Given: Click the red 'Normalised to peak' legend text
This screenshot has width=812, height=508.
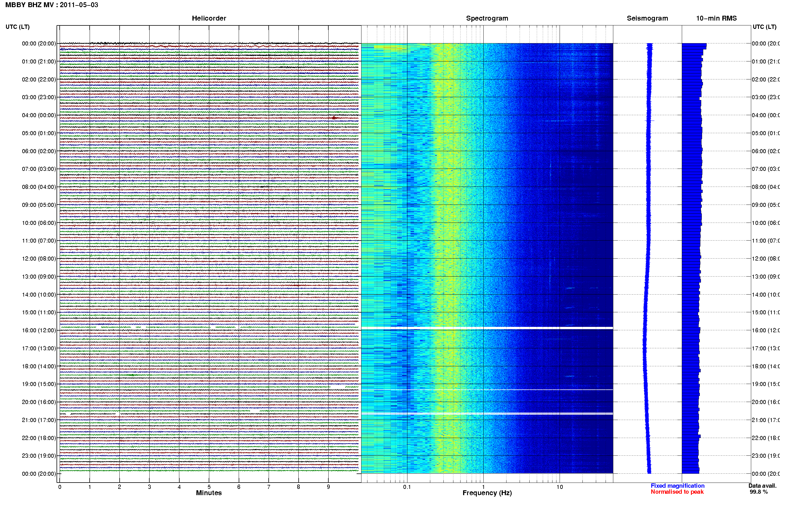Looking at the screenshot, I should click(x=677, y=492).
